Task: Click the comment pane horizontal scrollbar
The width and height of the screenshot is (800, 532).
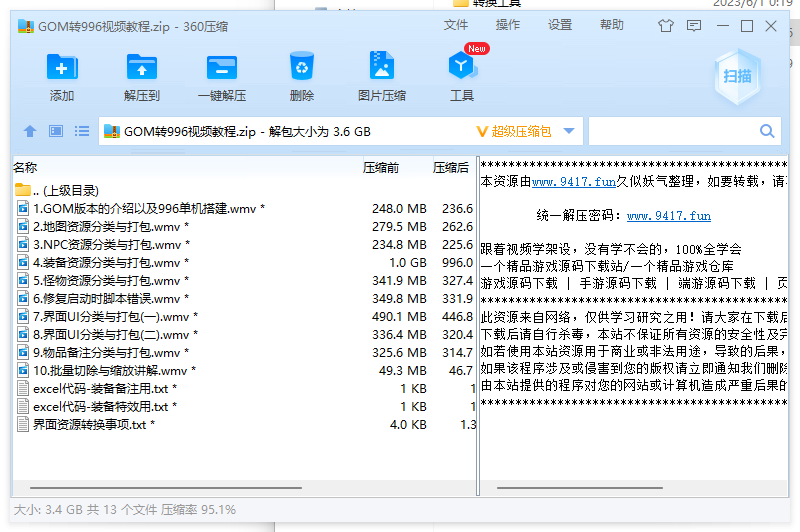Action: 580,488
